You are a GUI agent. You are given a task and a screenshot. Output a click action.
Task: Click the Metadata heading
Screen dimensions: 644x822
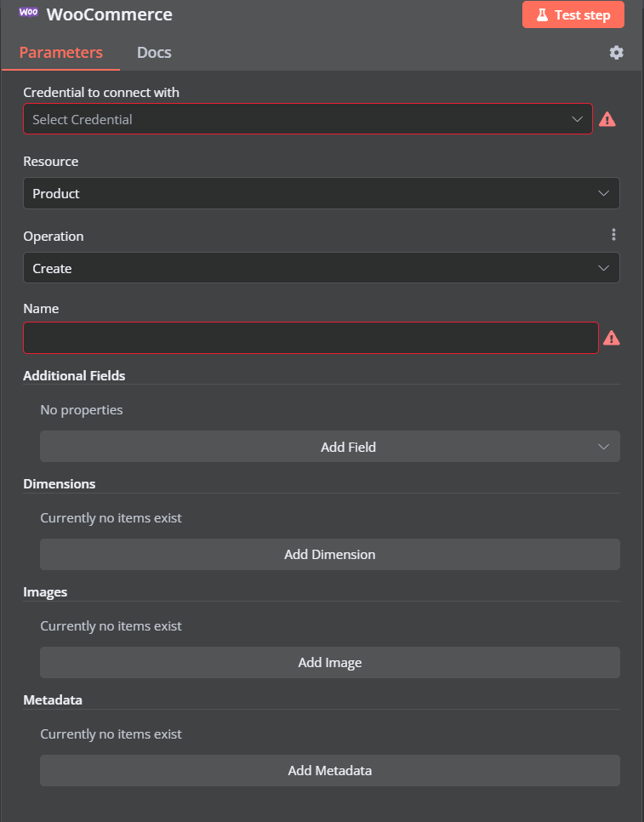click(53, 699)
